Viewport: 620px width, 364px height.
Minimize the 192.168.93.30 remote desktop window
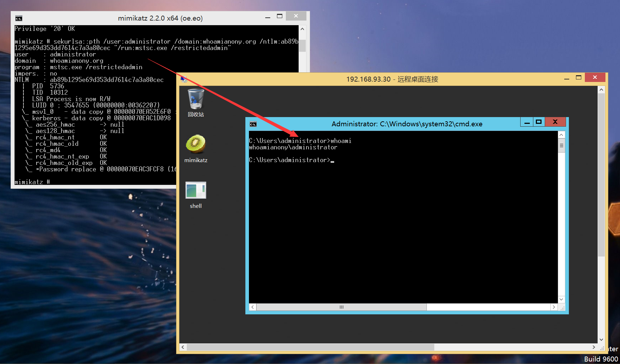tap(567, 78)
